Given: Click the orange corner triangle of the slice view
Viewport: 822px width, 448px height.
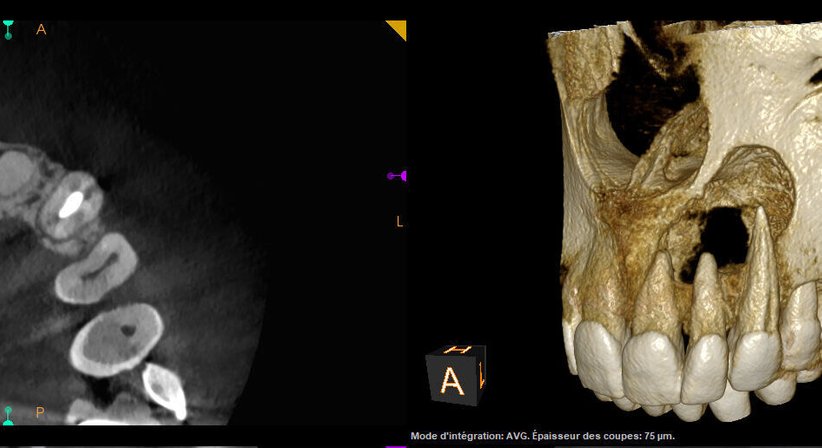Looking at the screenshot, I should [398, 28].
